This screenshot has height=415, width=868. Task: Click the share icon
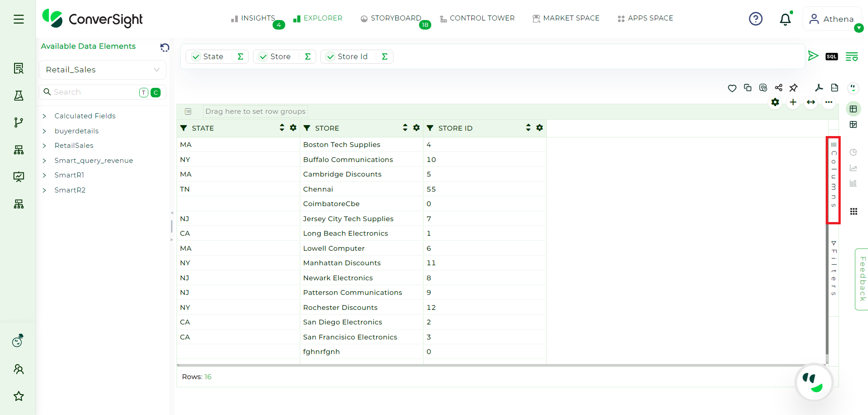point(778,88)
